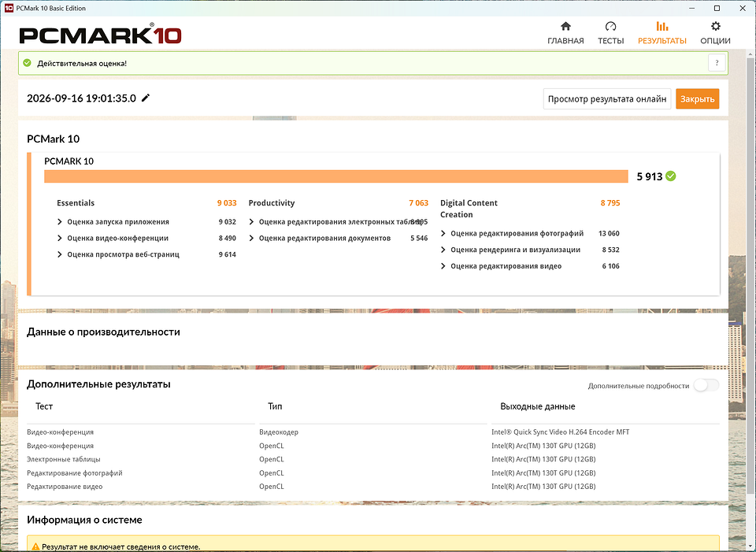Click Просмотр результата онлайн button
756x552 pixels.
coord(607,99)
